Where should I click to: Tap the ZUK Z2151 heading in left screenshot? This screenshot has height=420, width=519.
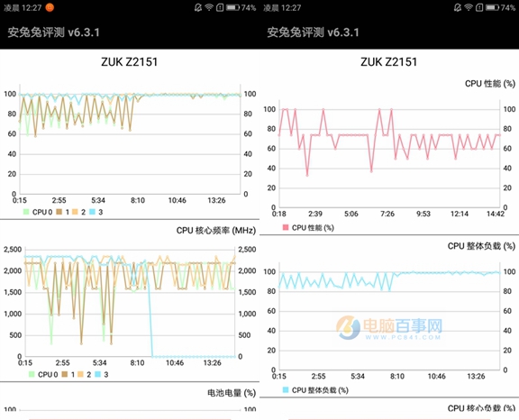pyautogui.click(x=130, y=62)
